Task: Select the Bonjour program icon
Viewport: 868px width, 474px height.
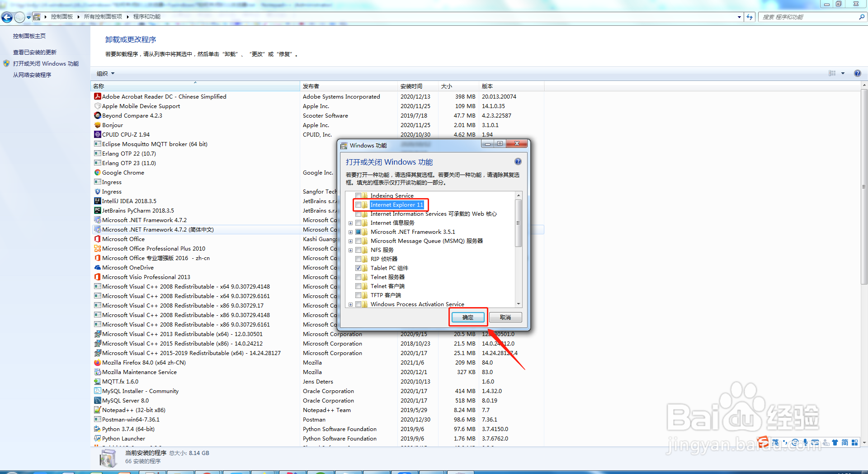Action: click(x=97, y=125)
